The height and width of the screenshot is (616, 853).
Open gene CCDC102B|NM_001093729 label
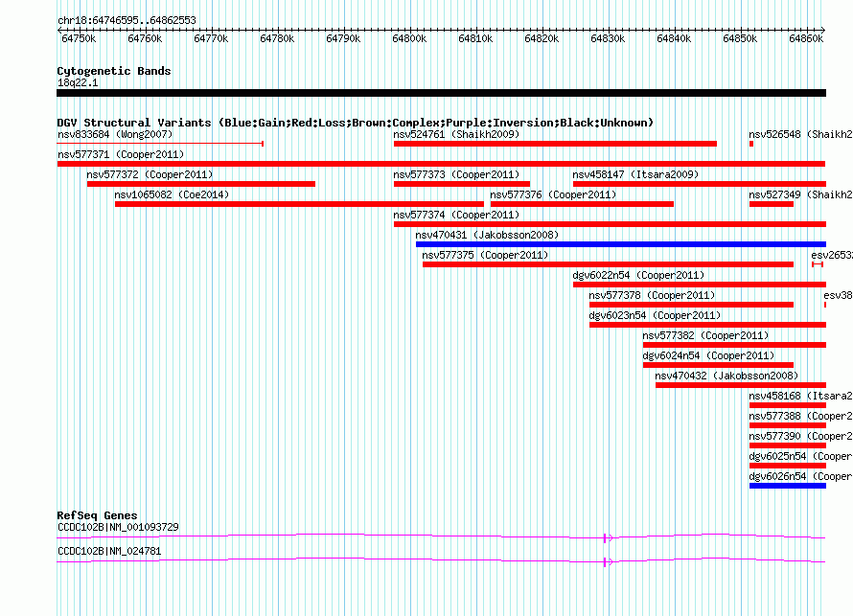coord(118,527)
